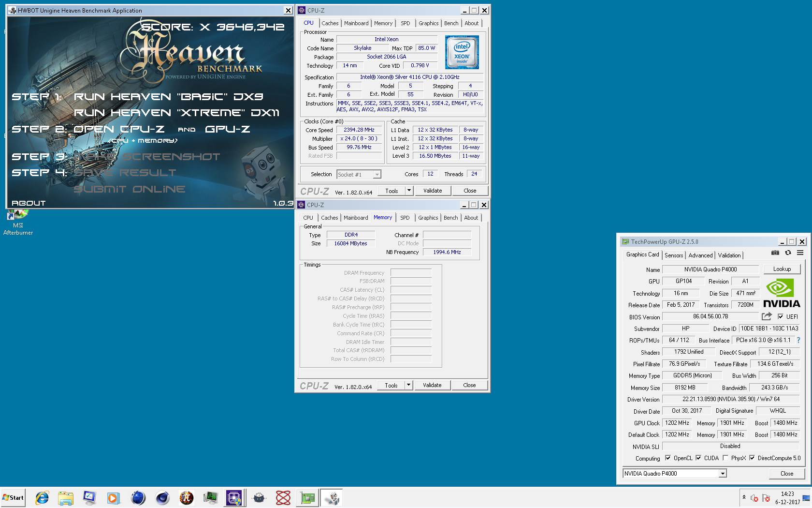
Task: Open NVIDIA Quadro P4000 GPU selector dropdown
Action: [x=675, y=473]
